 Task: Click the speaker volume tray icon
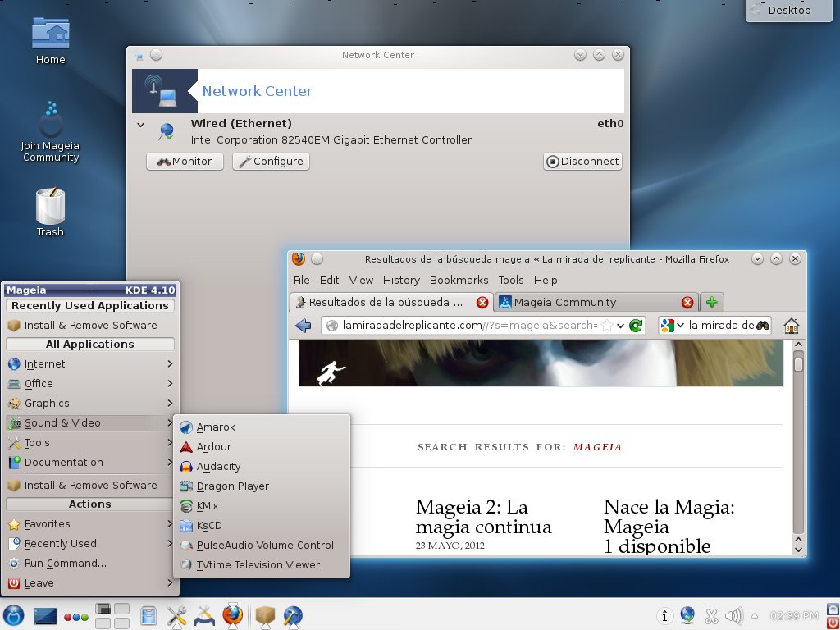click(734, 616)
